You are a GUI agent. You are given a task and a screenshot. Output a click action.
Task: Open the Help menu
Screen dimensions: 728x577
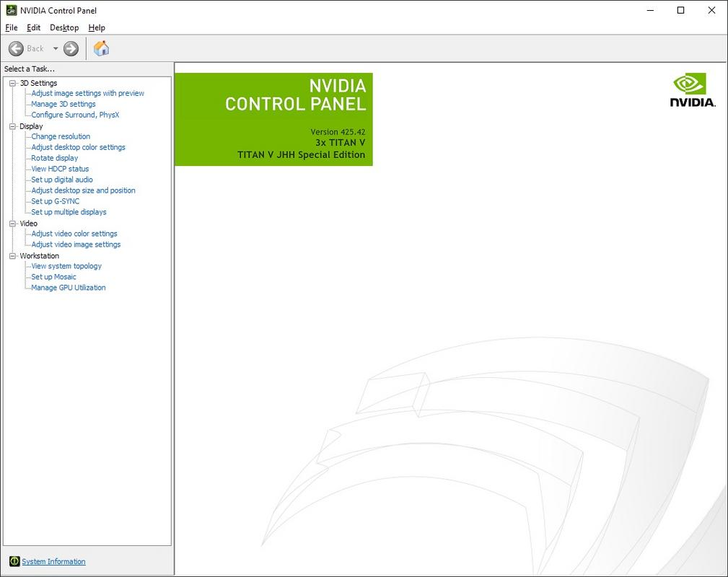(97, 27)
